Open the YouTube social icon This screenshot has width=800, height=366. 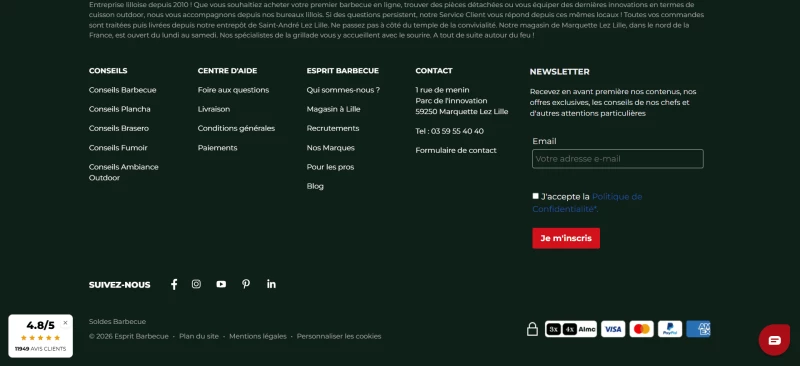tap(221, 284)
